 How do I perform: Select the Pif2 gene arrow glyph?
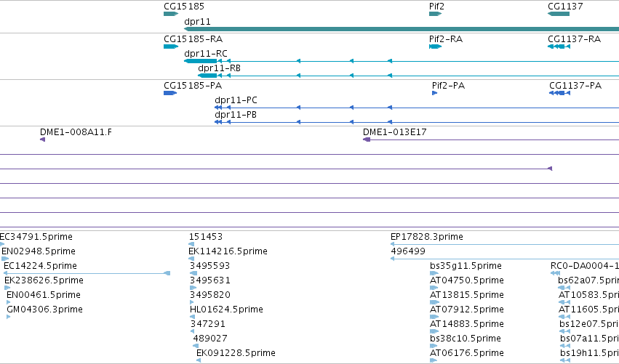(x=435, y=15)
